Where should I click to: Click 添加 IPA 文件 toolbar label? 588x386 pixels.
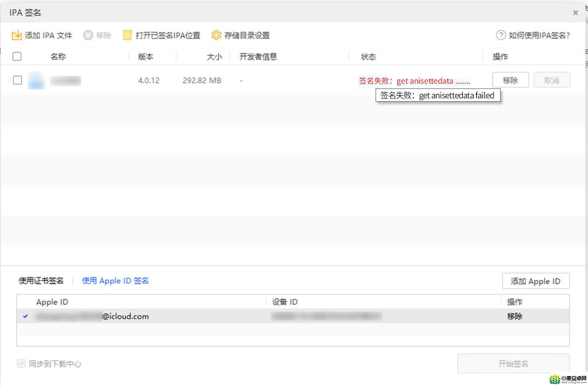(x=48, y=36)
